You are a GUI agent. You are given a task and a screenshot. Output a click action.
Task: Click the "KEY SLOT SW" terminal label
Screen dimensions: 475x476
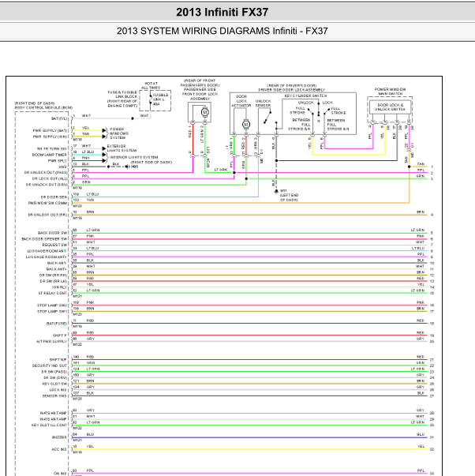(x=54, y=384)
